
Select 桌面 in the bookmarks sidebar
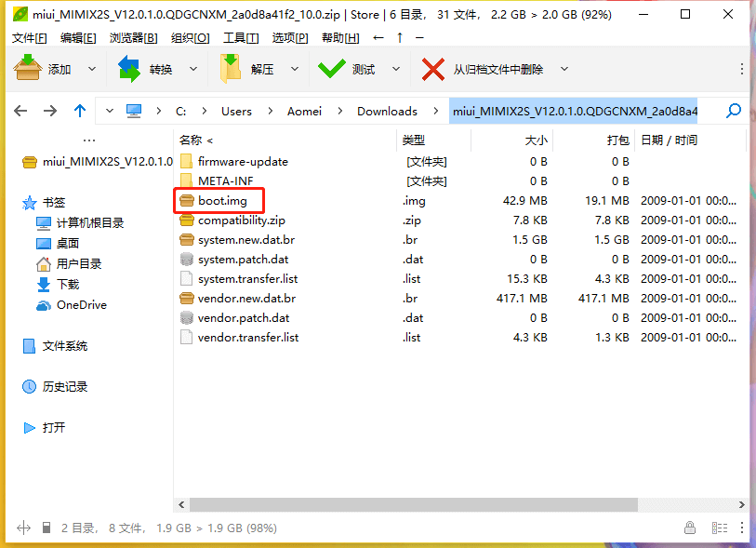pyautogui.click(x=67, y=243)
